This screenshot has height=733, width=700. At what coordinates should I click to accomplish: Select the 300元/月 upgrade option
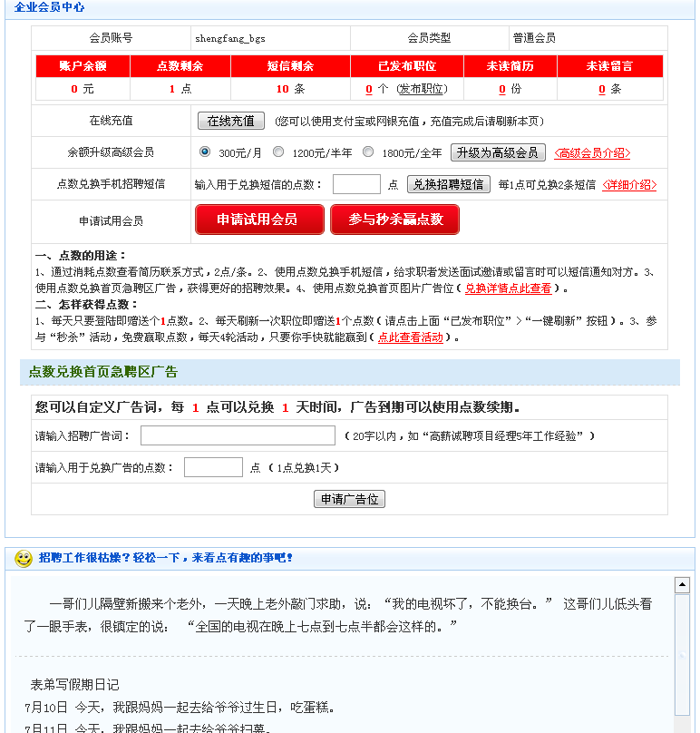pos(205,152)
